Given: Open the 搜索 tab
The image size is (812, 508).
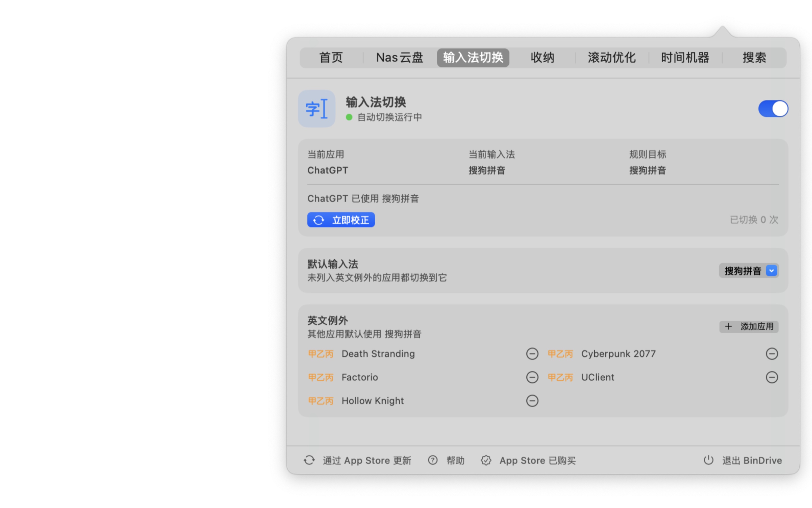Looking at the screenshot, I should tap(754, 58).
